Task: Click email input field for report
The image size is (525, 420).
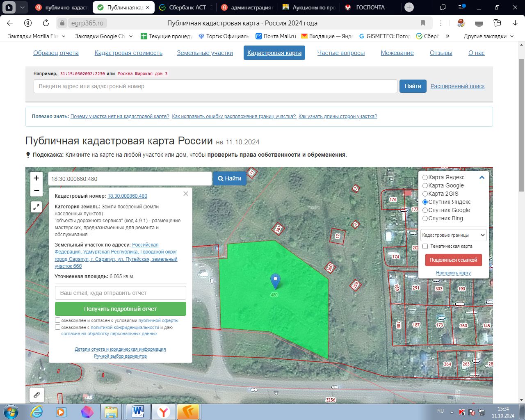Action: pyautogui.click(x=121, y=293)
